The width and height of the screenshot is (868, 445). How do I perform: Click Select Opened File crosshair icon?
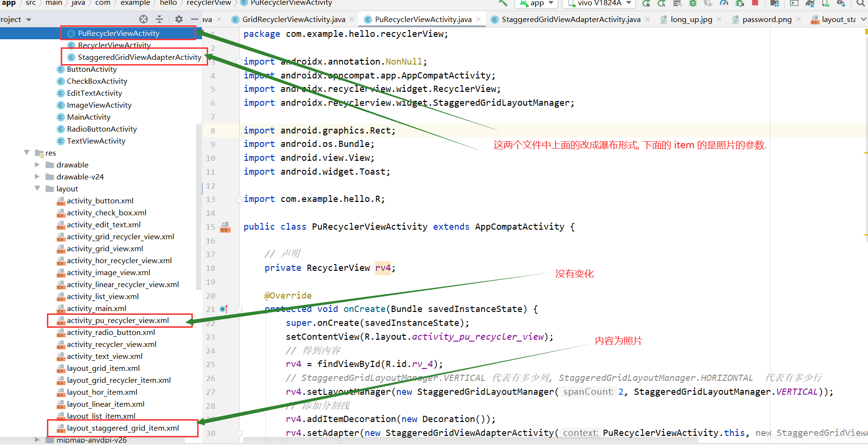(x=144, y=19)
